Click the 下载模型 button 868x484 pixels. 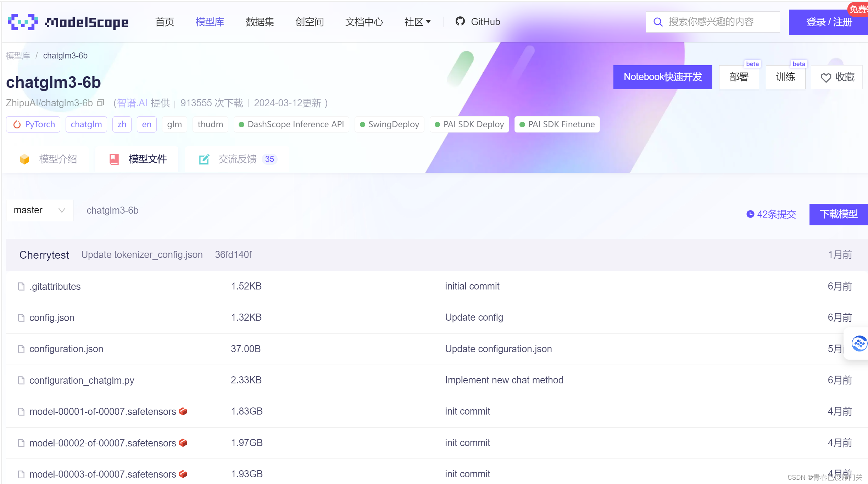(838, 214)
